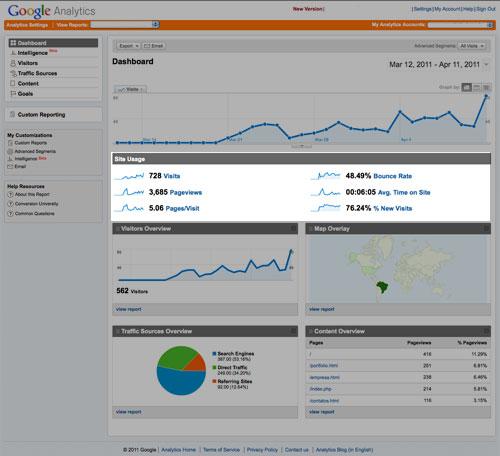Click the Advanced Segments icon under My Customizations
The image size is (500, 456).
coord(10,151)
